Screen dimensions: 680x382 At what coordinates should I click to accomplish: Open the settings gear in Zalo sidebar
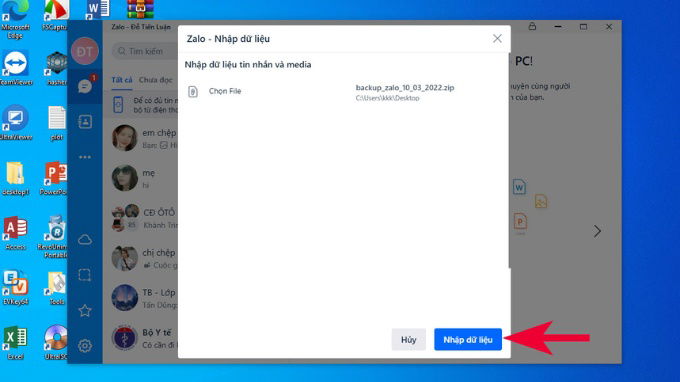coord(85,346)
